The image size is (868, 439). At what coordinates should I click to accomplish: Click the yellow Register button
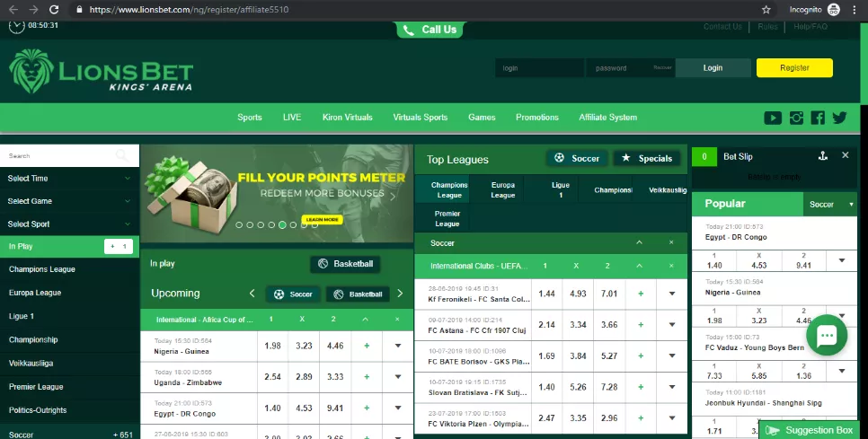point(793,68)
